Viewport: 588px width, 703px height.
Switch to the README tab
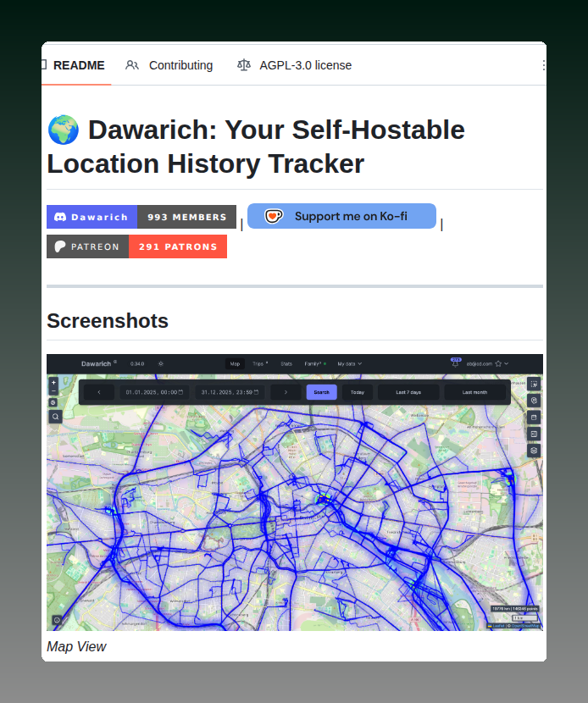tap(75, 65)
